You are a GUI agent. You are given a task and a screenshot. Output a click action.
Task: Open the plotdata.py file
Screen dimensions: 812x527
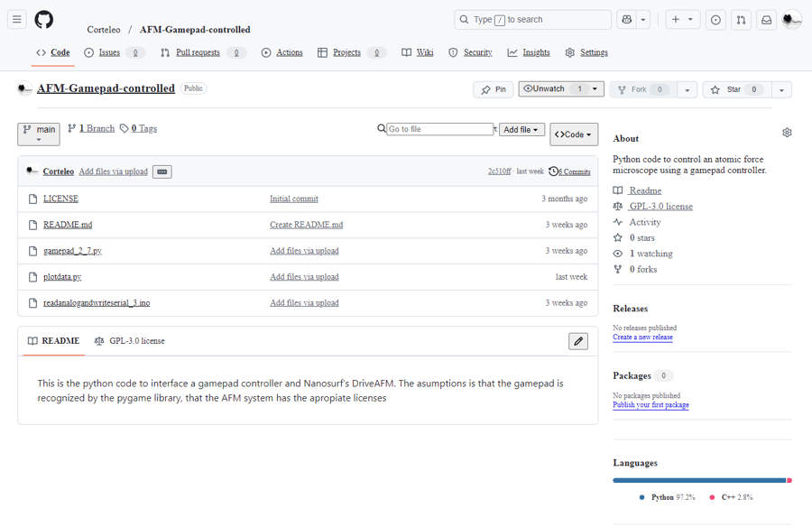point(62,277)
